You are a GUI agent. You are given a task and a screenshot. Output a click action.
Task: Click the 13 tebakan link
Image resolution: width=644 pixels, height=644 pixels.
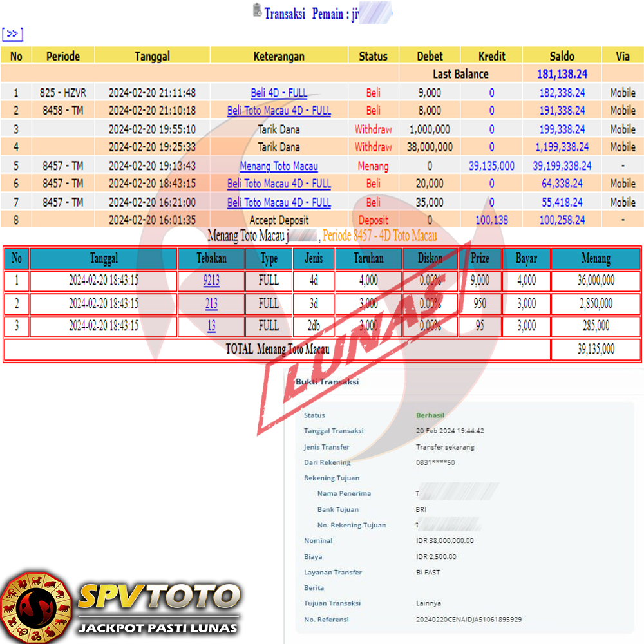(x=211, y=326)
